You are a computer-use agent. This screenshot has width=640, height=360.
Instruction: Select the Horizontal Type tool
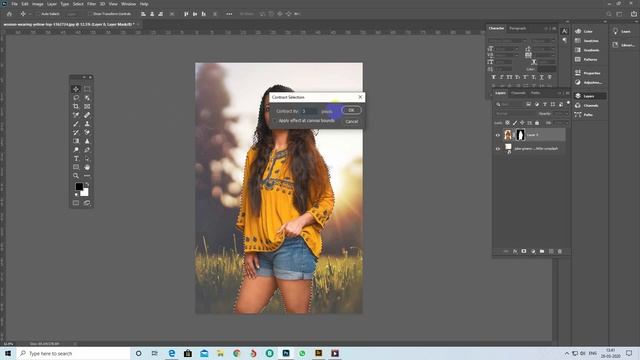(76, 158)
